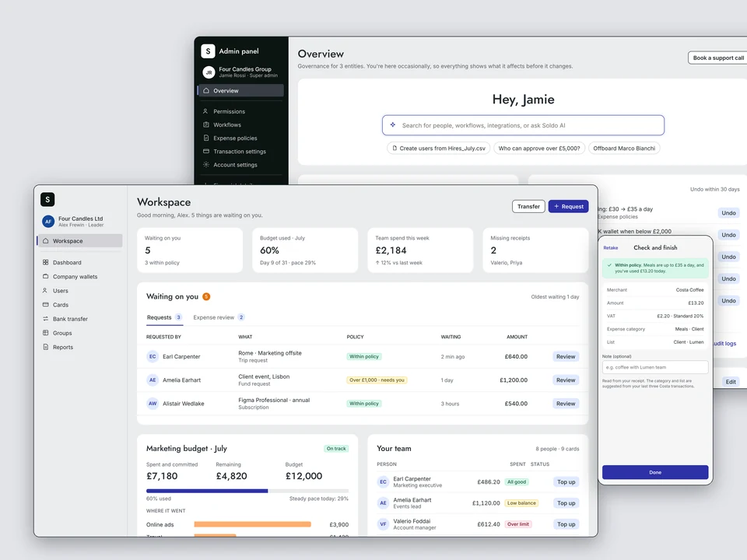Click the Dashboard grid icon

click(46, 262)
